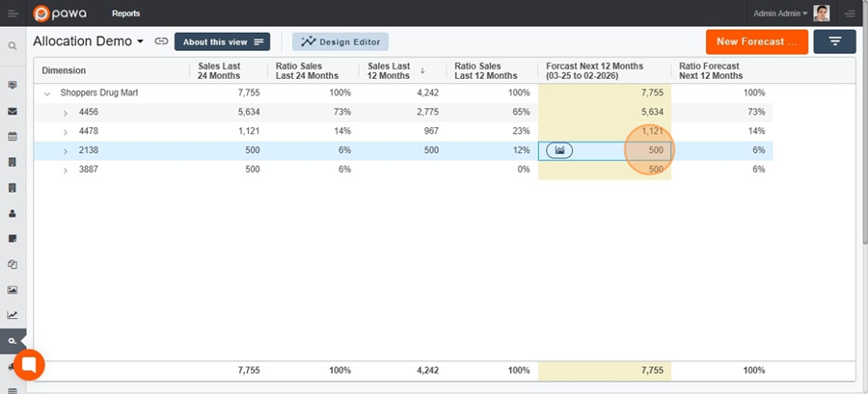The image size is (868, 394).
Task: Click the Dimension column header
Action: click(64, 70)
